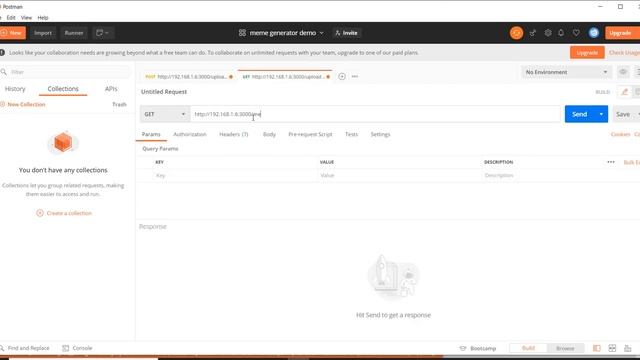Toggle the sidebar with bottom bar icon
Image resolution: width=640 pixels, height=360 pixels.
[597, 348]
